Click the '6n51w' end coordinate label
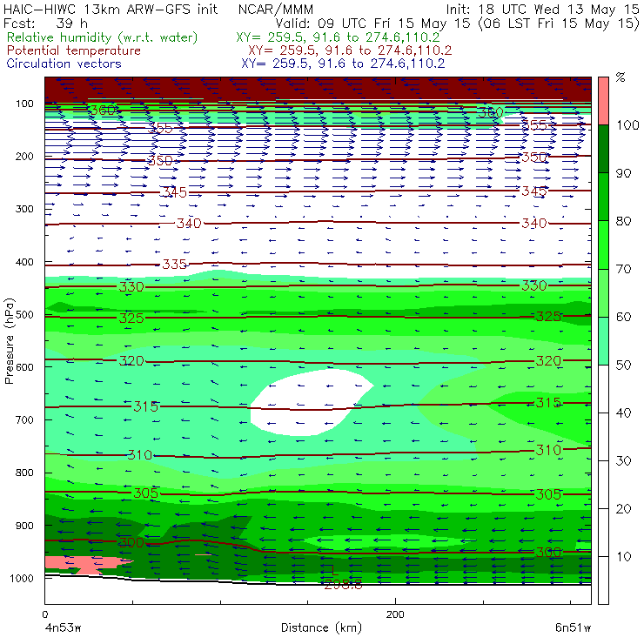Screen dimensions: 644x644 (x=573, y=628)
